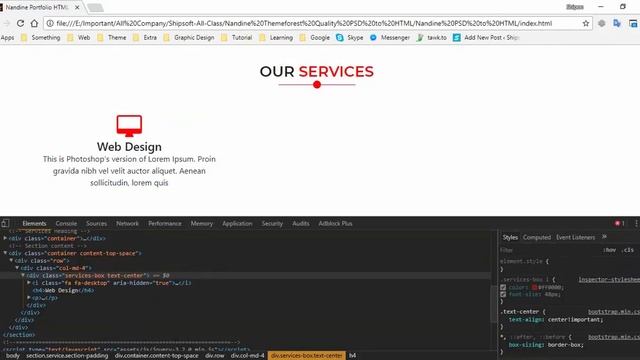Open the grey round extension icon beside star
Image resolution: width=640 pixels, height=360 pixels.
(602, 23)
